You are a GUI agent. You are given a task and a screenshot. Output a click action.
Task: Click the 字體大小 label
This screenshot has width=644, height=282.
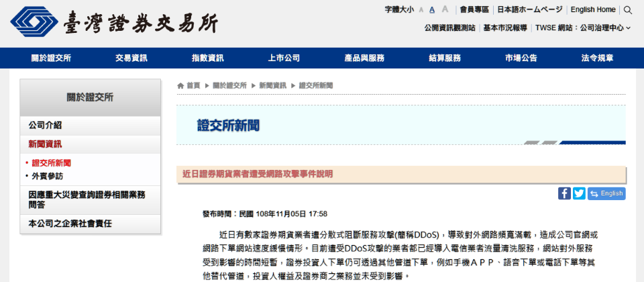pos(399,10)
